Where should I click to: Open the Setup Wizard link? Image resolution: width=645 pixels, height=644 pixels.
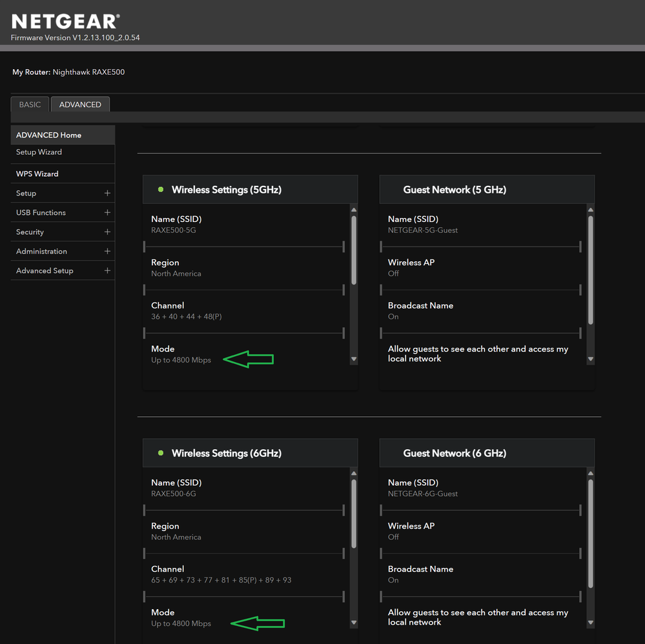click(39, 152)
